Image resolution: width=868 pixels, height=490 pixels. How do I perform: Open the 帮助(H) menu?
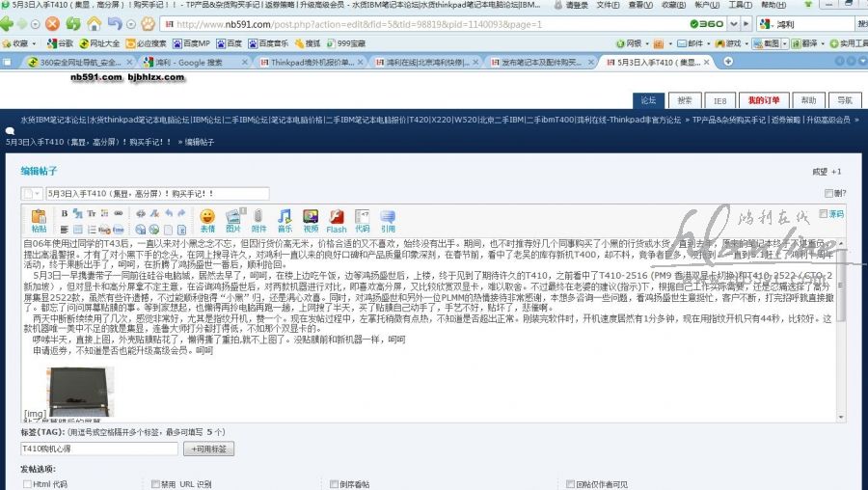pos(773,5)
